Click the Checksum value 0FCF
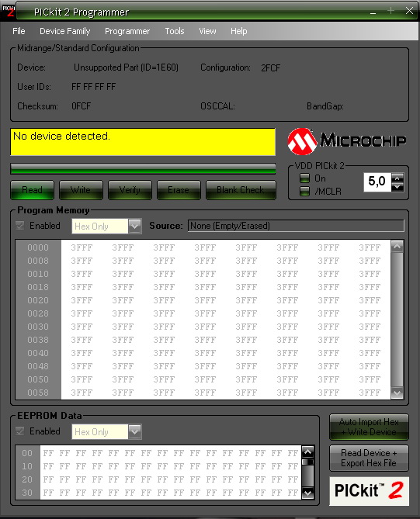This screenshot has height=519, width=420. tap(82, 106)
